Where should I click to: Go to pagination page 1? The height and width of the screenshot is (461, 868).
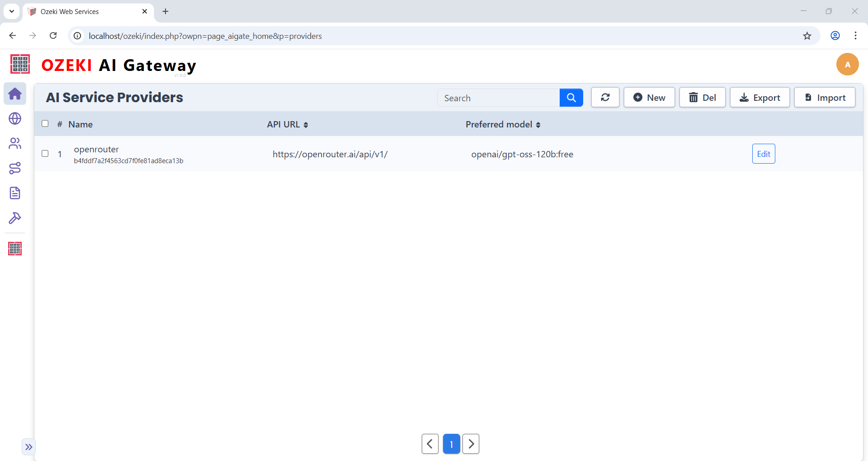[x=451, y=444]
